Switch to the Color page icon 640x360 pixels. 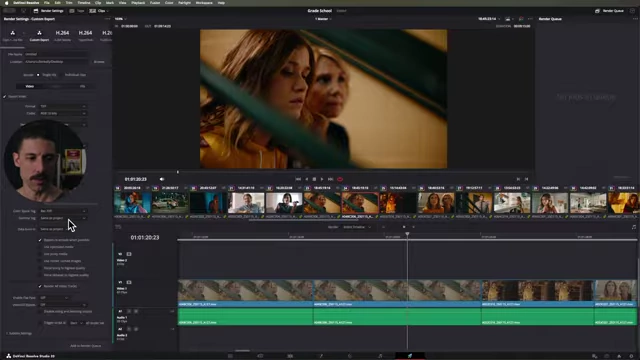coord(350,356)
